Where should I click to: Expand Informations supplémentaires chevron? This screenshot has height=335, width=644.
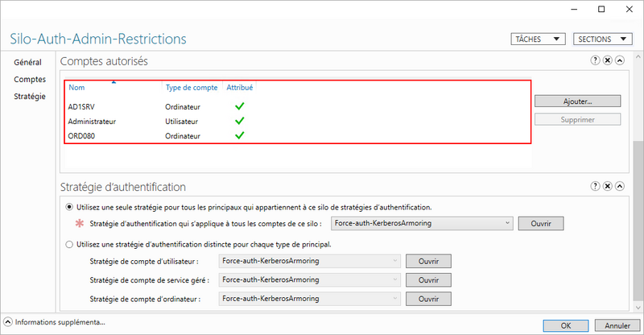(8, 322)
